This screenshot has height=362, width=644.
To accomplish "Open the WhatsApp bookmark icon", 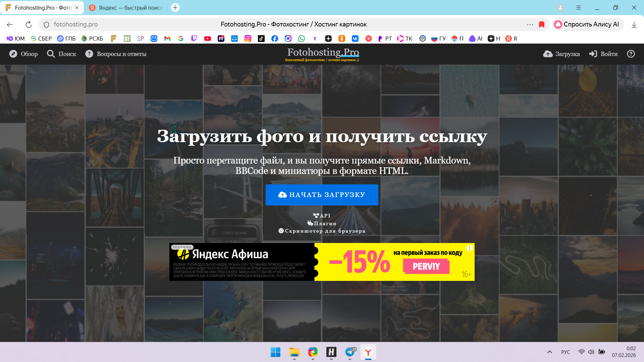I will [x=302, y=39].
